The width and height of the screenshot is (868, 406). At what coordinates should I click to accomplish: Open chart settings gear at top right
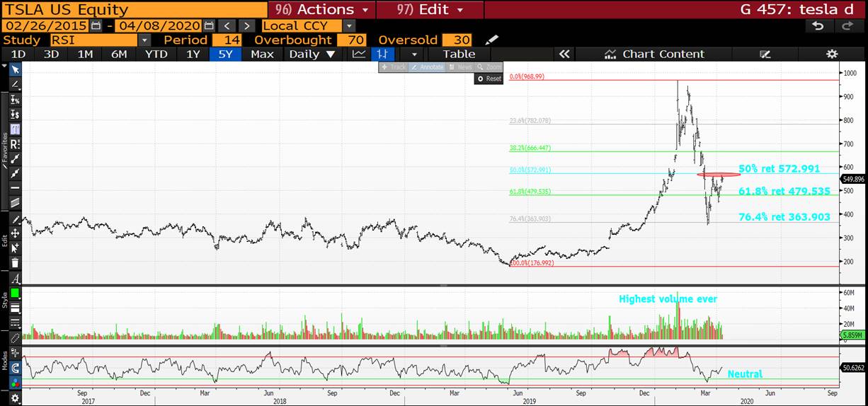point(832,54)
